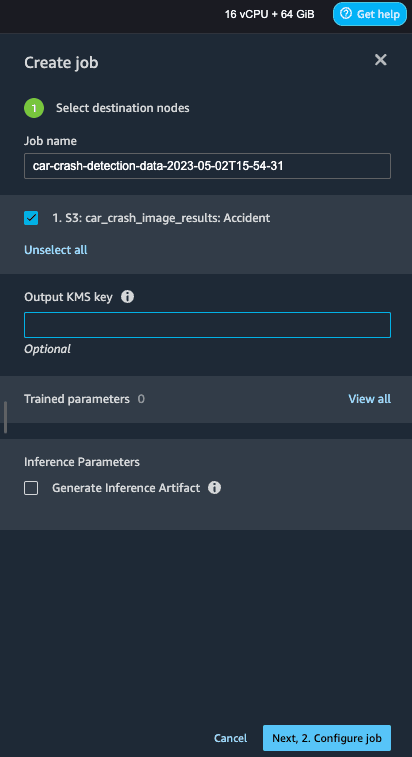
Task: Select the Trained parameters section header
Action: 77,399
